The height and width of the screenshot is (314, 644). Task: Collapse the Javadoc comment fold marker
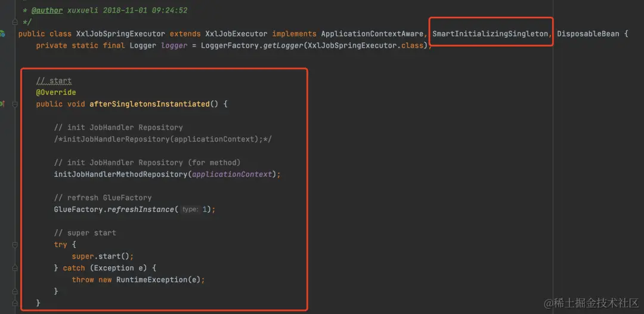[x=15, y=21]
